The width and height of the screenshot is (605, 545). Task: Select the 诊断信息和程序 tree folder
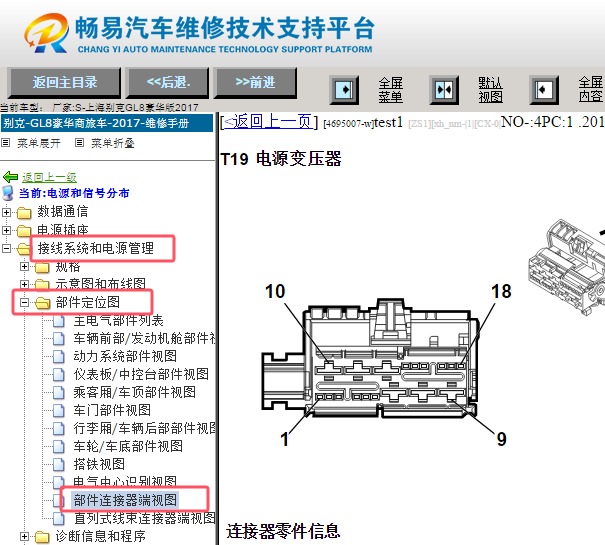[100, 536]
